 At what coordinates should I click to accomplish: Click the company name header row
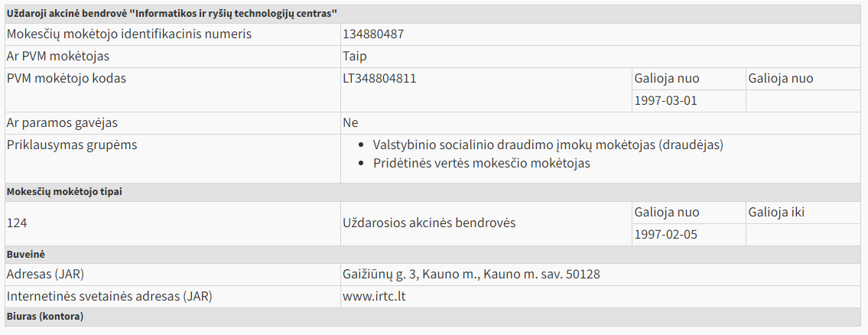(x=173, y=14)
